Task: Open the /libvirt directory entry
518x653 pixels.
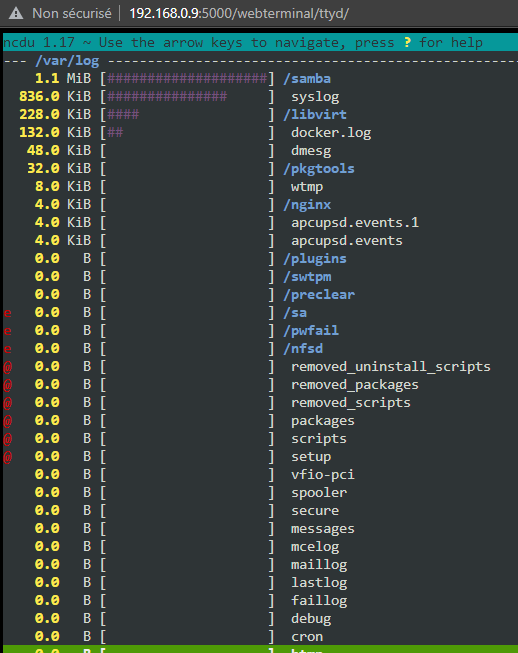Action: click(315, 115)
